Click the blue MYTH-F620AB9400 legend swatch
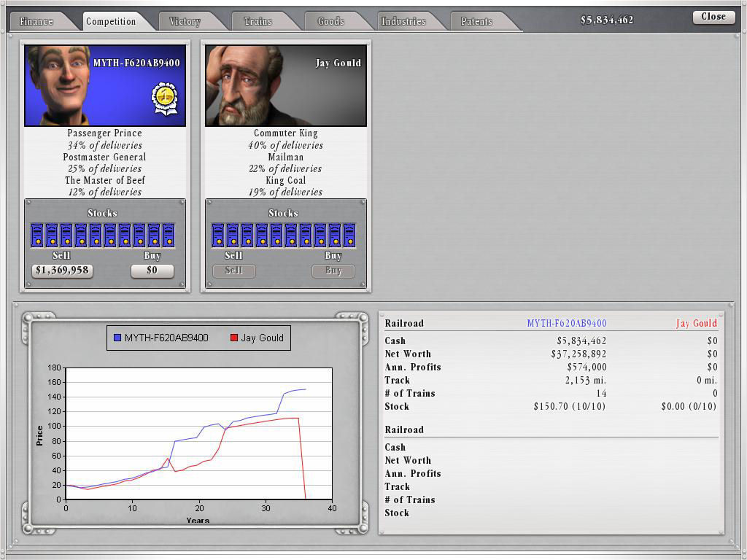The width and height of the screenshot is (747, 560). pyautogui.click(x=117, y=338)
